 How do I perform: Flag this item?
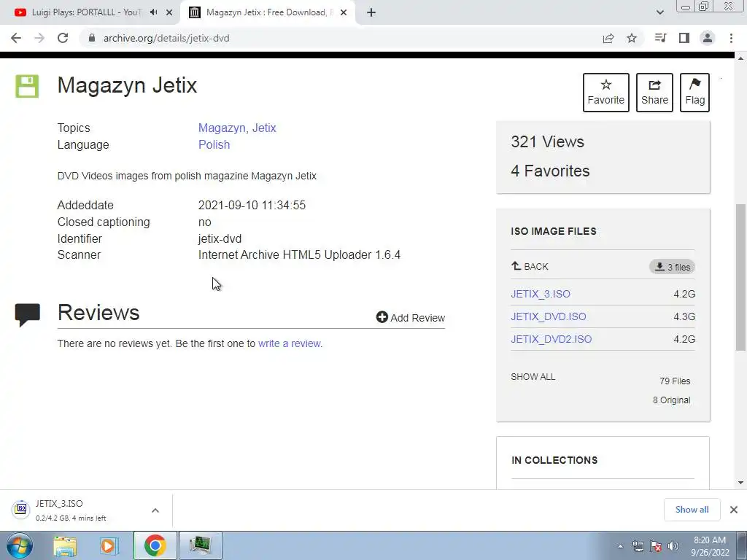pos(694,93)
